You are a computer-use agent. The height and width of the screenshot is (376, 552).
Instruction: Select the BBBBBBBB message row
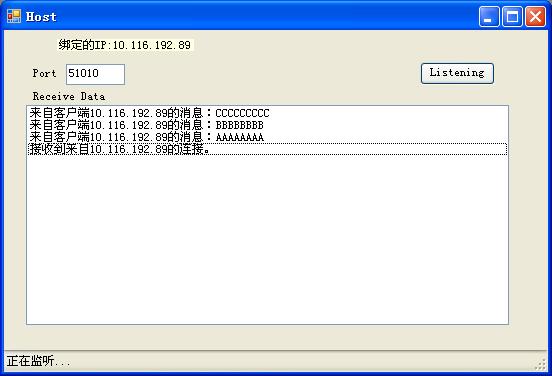[x=268, y=125]
